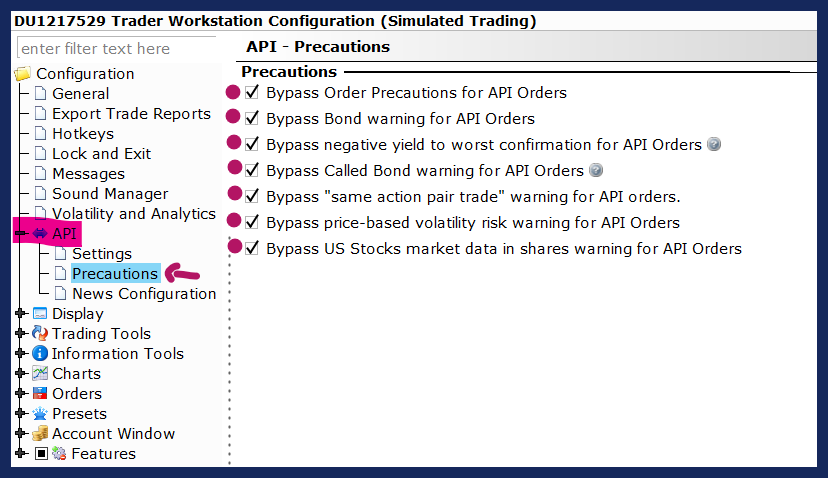
Task: Click the blue Information Tools icon
Action: [40, 354]
